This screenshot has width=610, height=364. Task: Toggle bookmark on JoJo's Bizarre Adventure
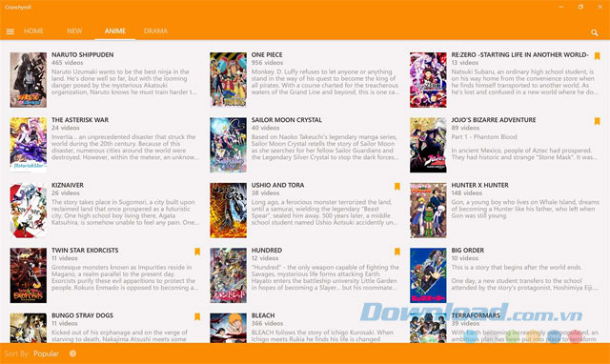tap(597, 121)
